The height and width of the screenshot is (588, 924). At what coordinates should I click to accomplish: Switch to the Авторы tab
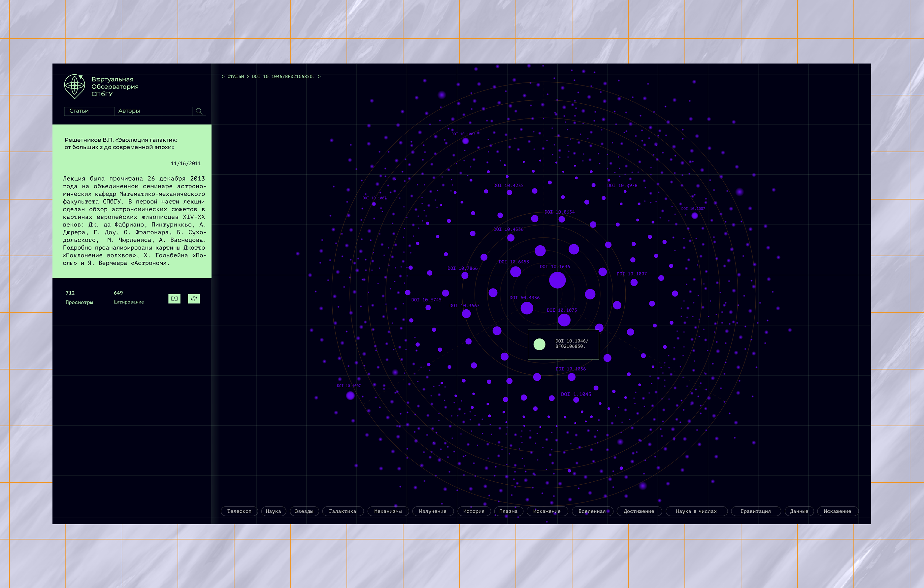129,111
